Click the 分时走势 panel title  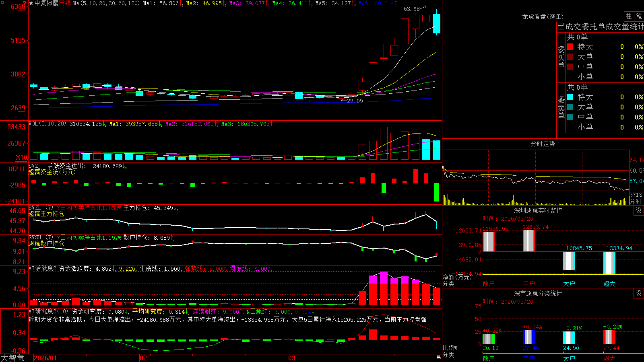point(543,144)
